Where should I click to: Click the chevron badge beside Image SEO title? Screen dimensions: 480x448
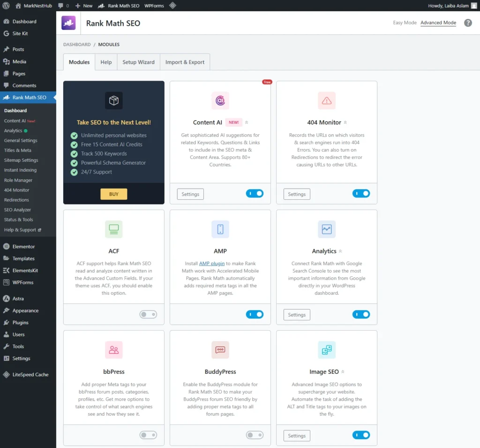click(343, 372)
